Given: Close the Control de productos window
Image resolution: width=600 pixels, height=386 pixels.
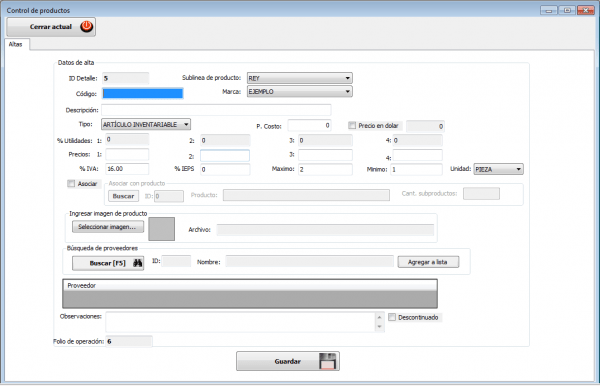Looking at the screenshot, I should (585, 10).
